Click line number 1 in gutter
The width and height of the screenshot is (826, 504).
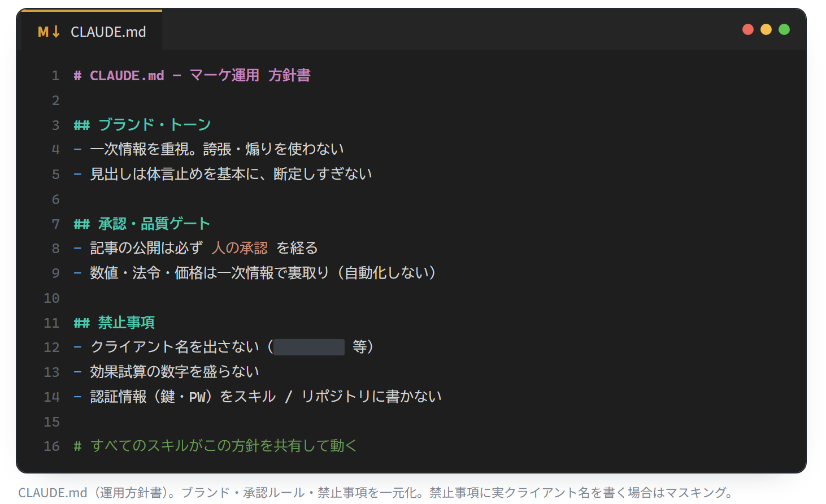point(55,76)
